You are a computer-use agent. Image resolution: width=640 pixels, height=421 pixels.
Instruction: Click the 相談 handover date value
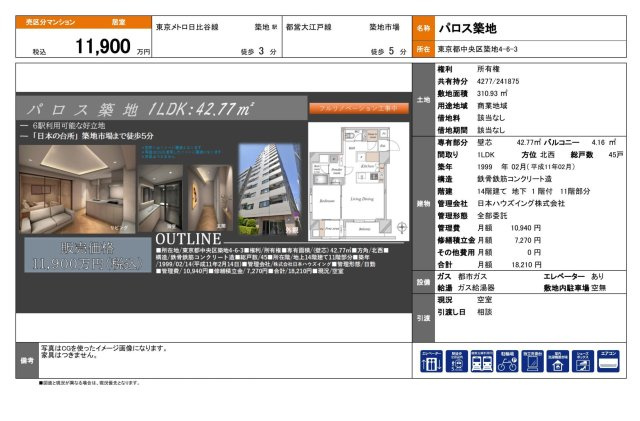coord(484,312)
